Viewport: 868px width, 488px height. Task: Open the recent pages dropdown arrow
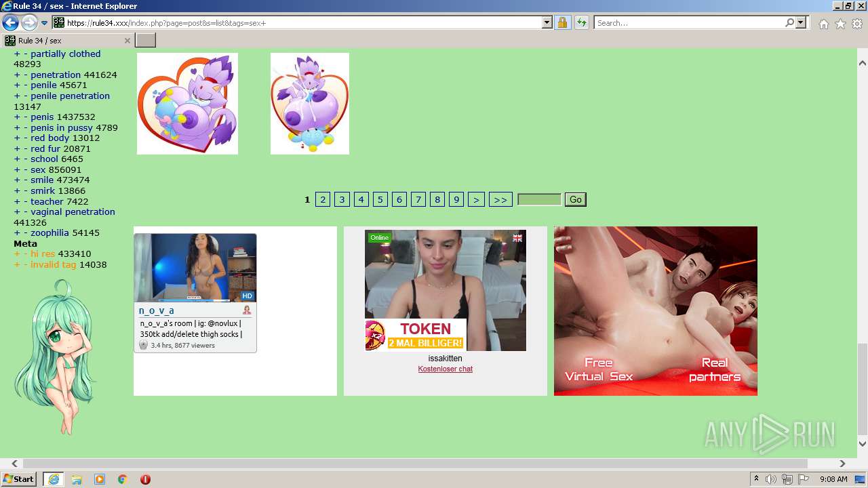(45, 23)
